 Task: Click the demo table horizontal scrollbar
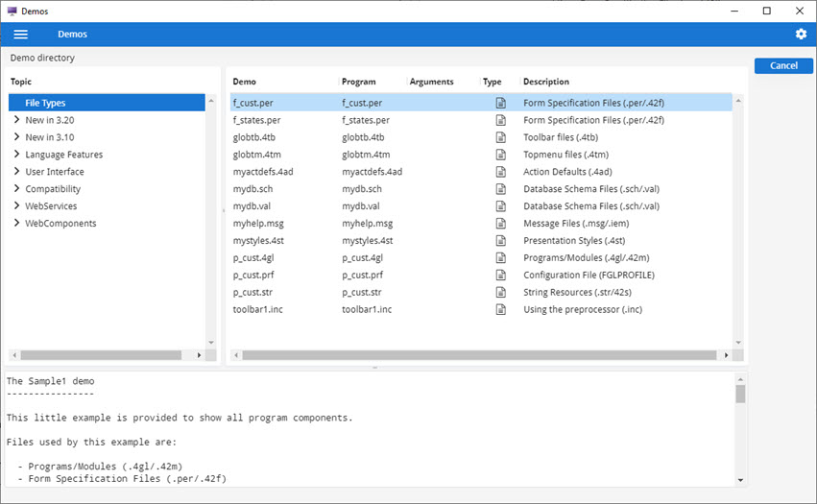479,355
